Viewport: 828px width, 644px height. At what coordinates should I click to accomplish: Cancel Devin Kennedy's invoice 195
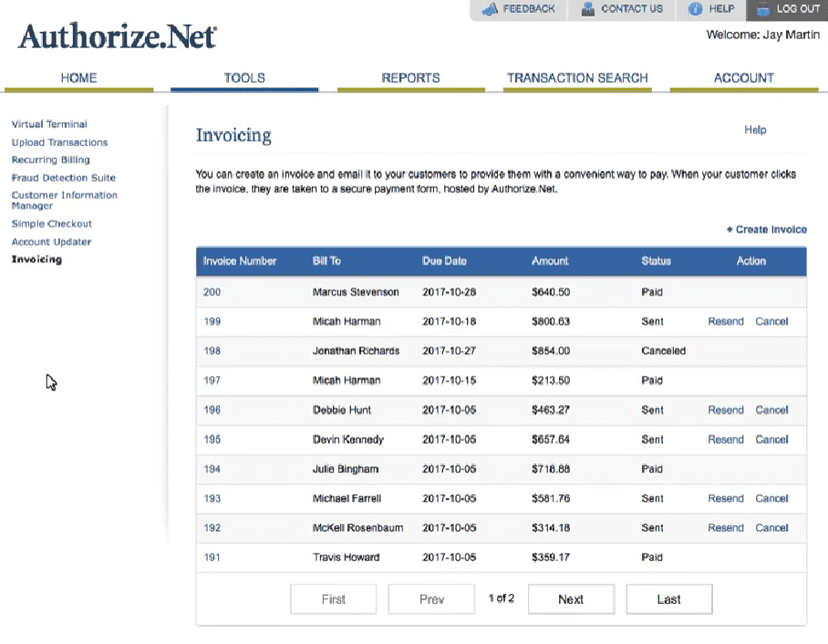[771, 440]
